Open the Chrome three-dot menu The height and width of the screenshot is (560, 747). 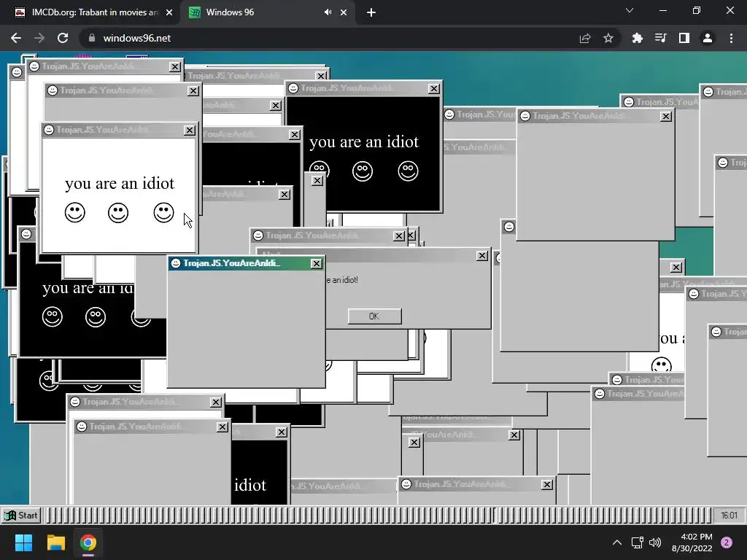pyautogui.click(x=731, y=38)
